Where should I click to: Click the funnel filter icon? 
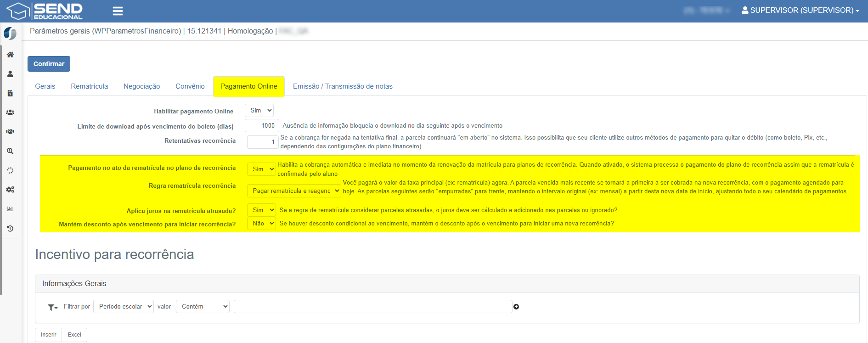pos(52,307)
